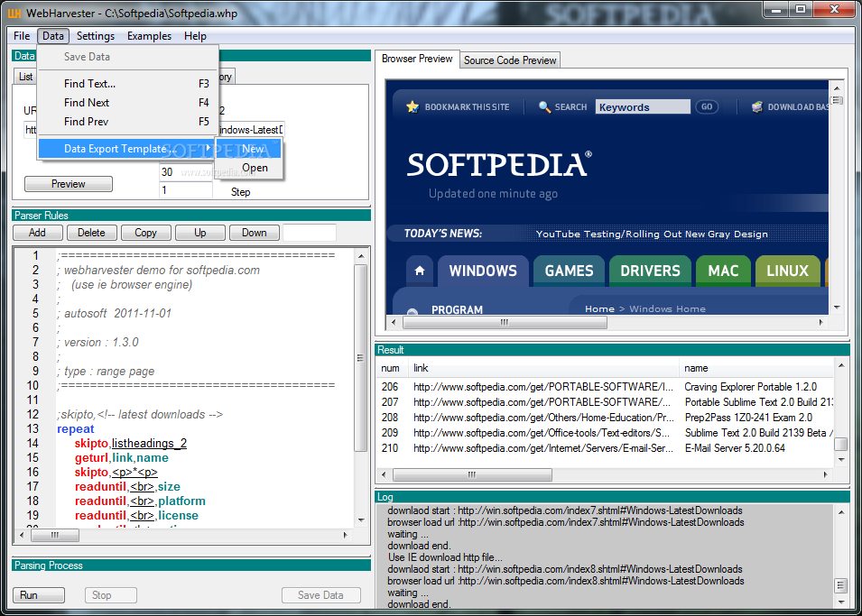Switch to Browser Preview tab
The image size is (862, 616).
click(x=417, y=59)
